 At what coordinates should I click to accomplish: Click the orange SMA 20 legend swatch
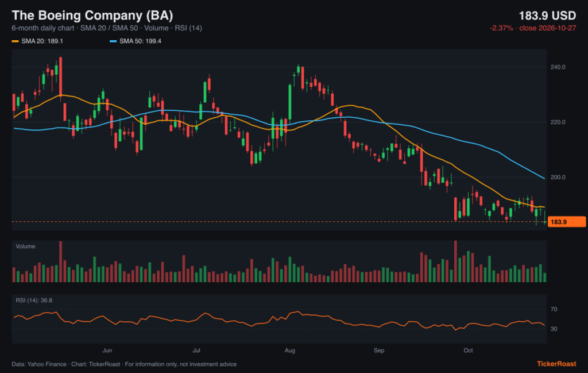[x=15, y=41]
